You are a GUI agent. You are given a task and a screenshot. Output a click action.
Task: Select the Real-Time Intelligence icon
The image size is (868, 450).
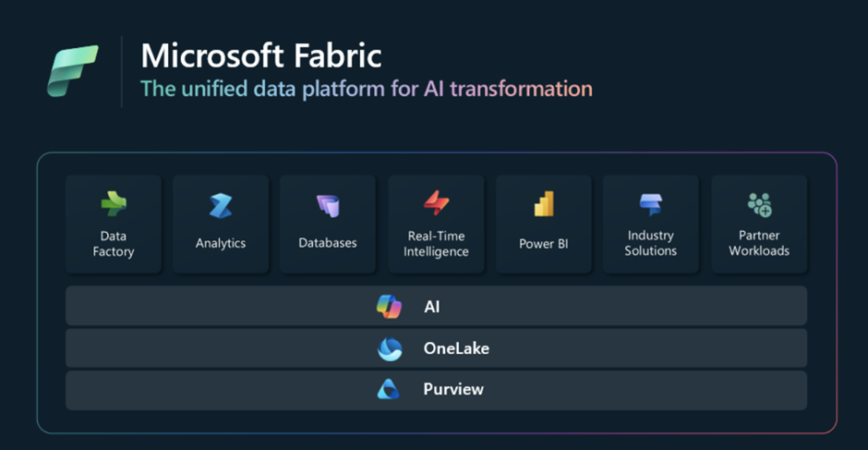[436, 202]
